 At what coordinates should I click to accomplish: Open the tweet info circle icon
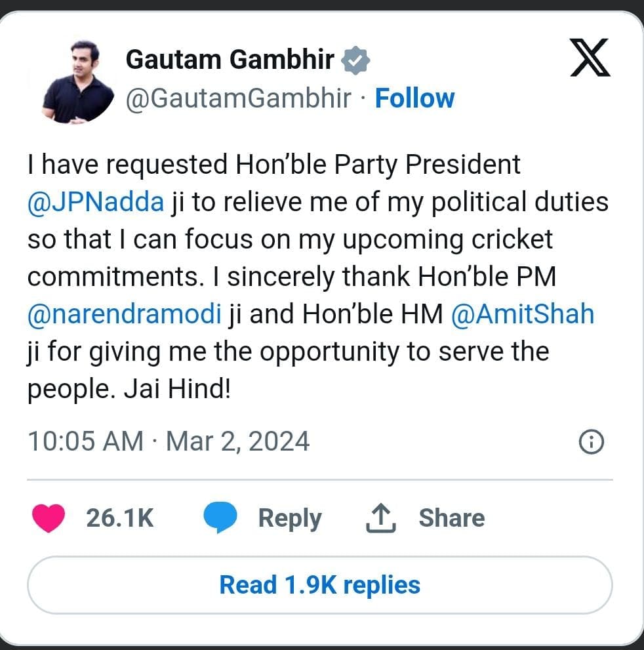click(591, 443)
